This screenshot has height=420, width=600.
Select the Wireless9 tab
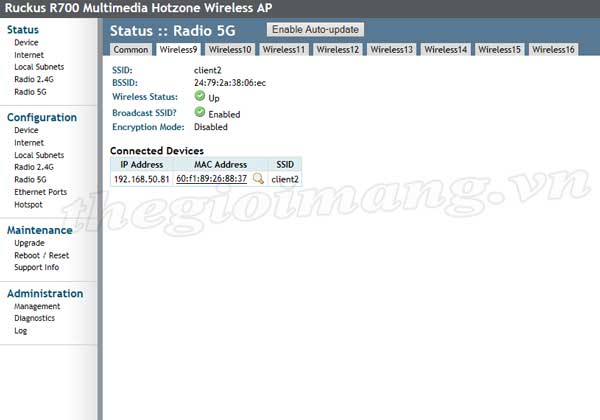178,49
